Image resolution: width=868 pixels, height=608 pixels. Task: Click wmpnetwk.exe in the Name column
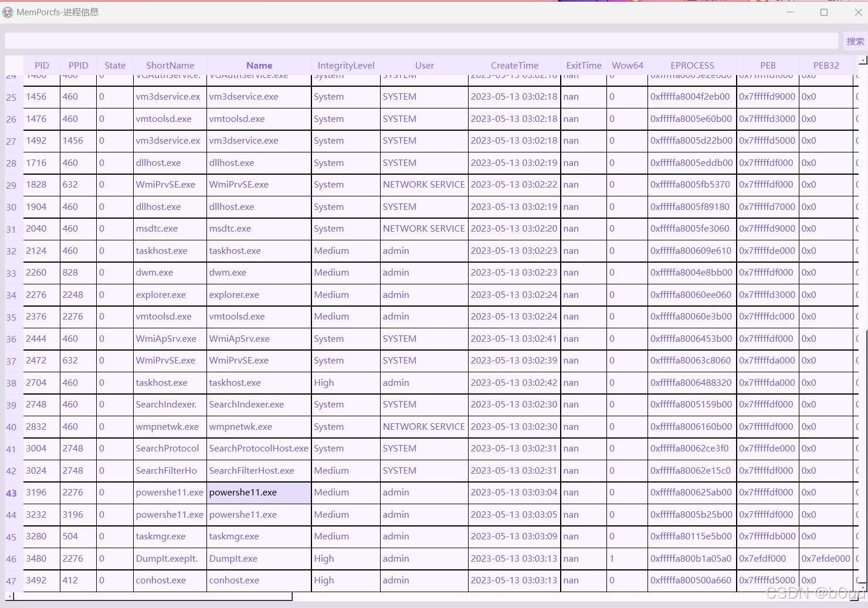coord(259,427)
